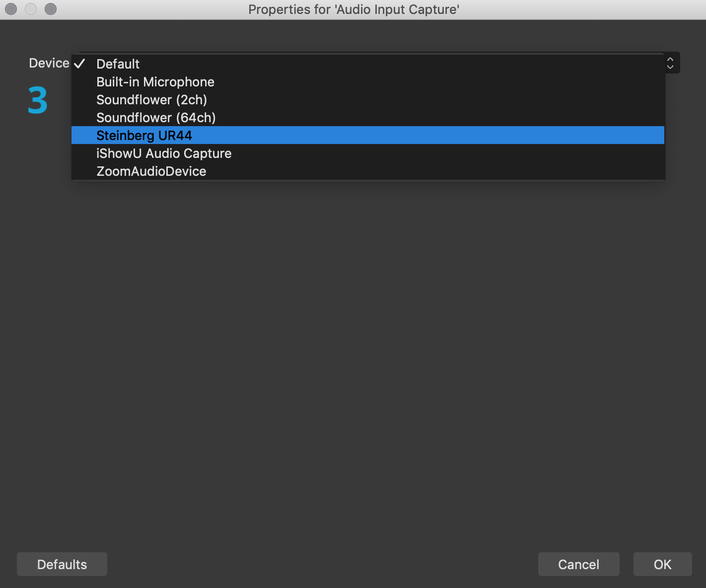Select iShowU Audio Capture device
Viewport: 706px width, 588px height.
click(x=164, y=153)
